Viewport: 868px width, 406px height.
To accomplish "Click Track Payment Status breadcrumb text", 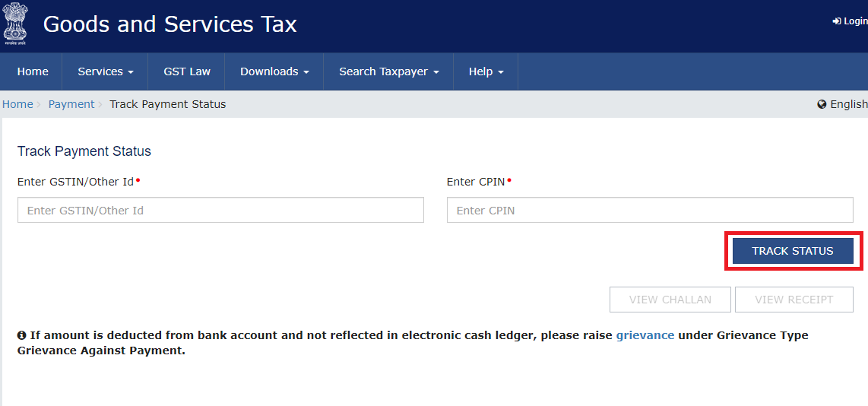I will 168,104.
